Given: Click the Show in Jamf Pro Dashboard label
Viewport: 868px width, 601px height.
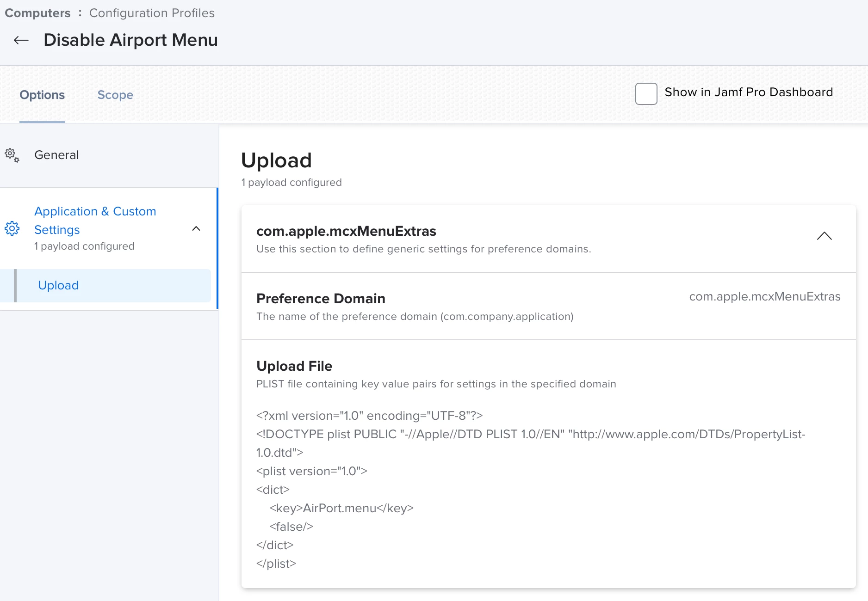Looking at the screenshot, I should tap(749, 92).
